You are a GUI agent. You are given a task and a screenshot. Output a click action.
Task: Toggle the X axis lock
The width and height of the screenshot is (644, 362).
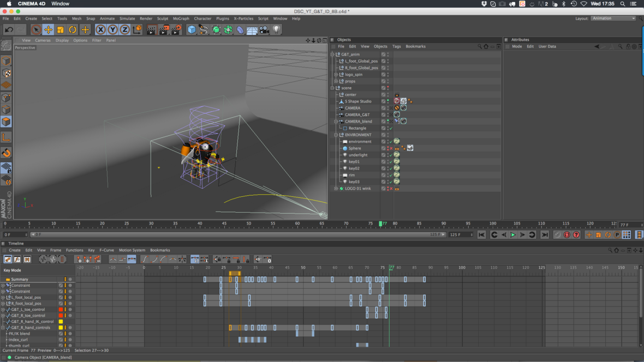pyautogui.click(x=100, y=30)
